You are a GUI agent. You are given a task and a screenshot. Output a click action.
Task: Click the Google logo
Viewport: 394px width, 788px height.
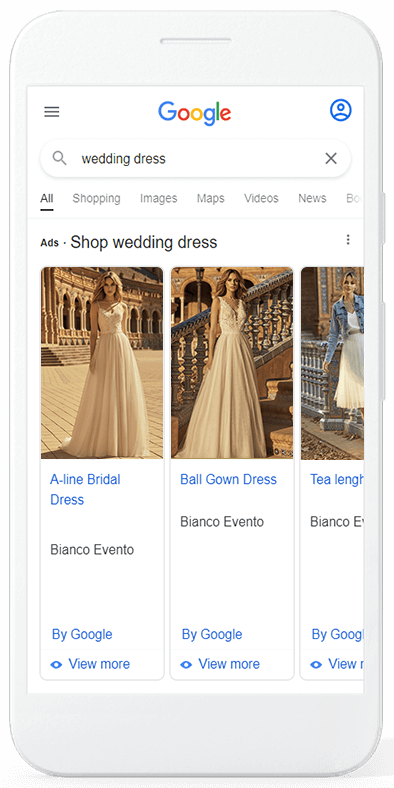pyautogui.click(x=195, y=113)
